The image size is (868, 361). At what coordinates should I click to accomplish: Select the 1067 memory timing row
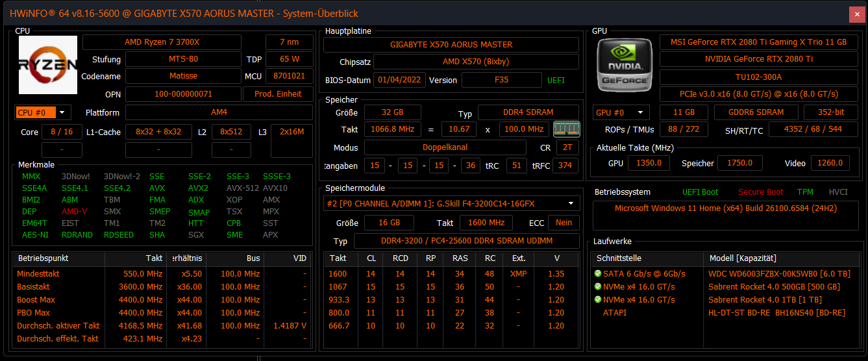click(451, 286)
